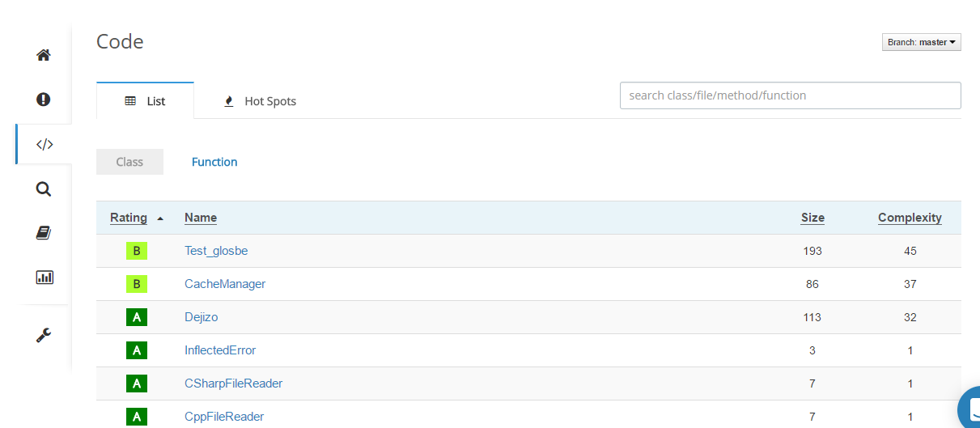
Task: Focus the search class/file/method/function field
Action: coord(791,95)
